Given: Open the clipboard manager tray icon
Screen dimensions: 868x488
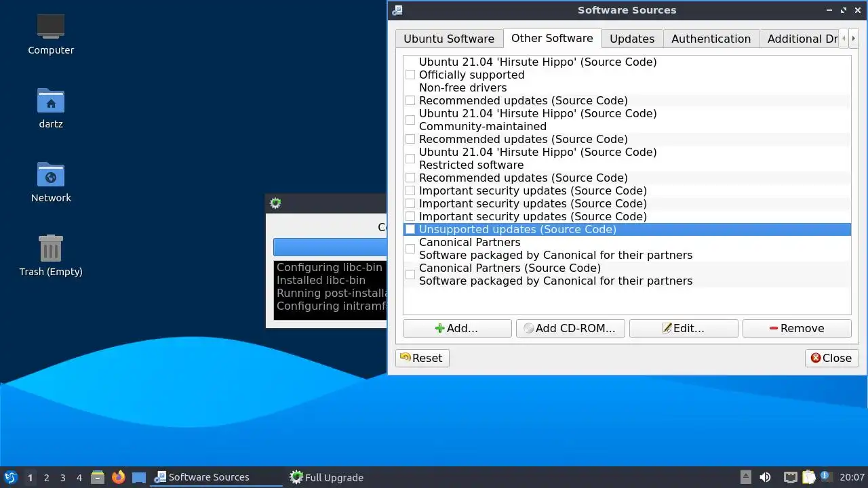Looking at the screenshot, I should point(808,477).
